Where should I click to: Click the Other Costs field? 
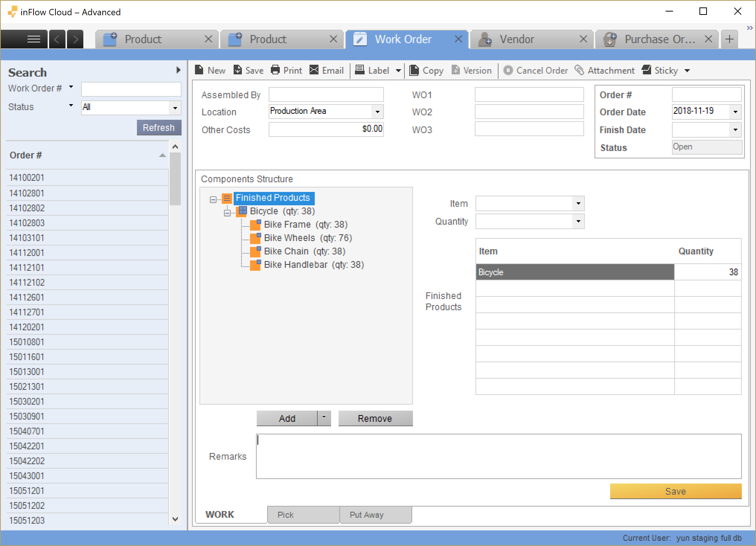(326, 129)
